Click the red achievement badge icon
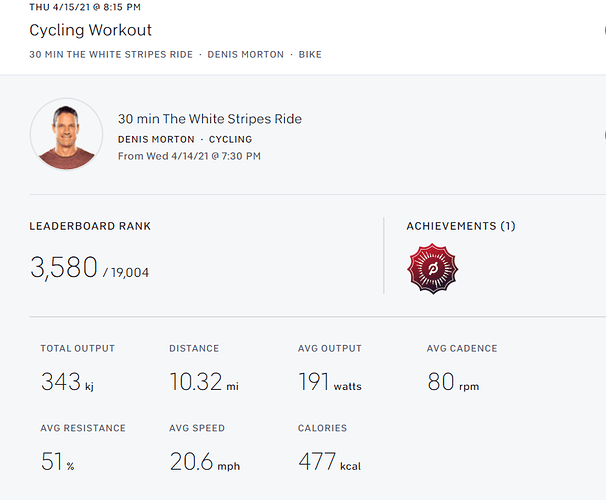 (432, 269)
